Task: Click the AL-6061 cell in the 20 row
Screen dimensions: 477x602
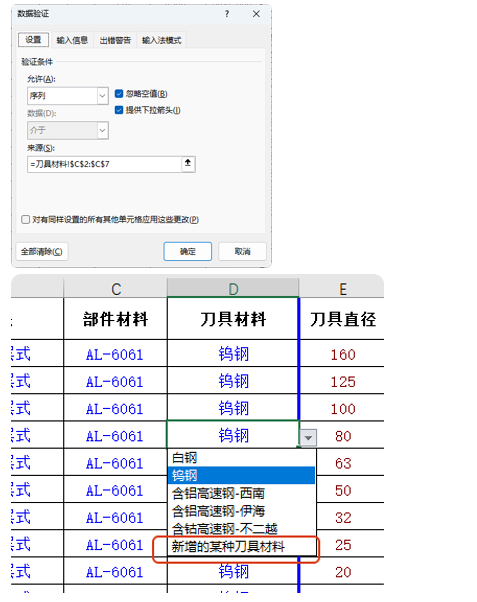Action: (116, 572)
